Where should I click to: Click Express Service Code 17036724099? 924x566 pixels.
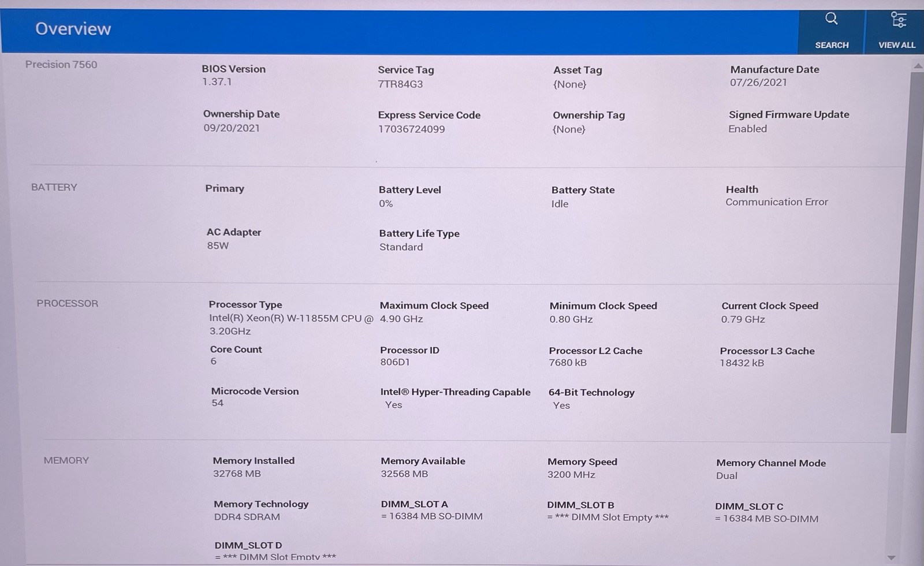click(x=412, y=129)
